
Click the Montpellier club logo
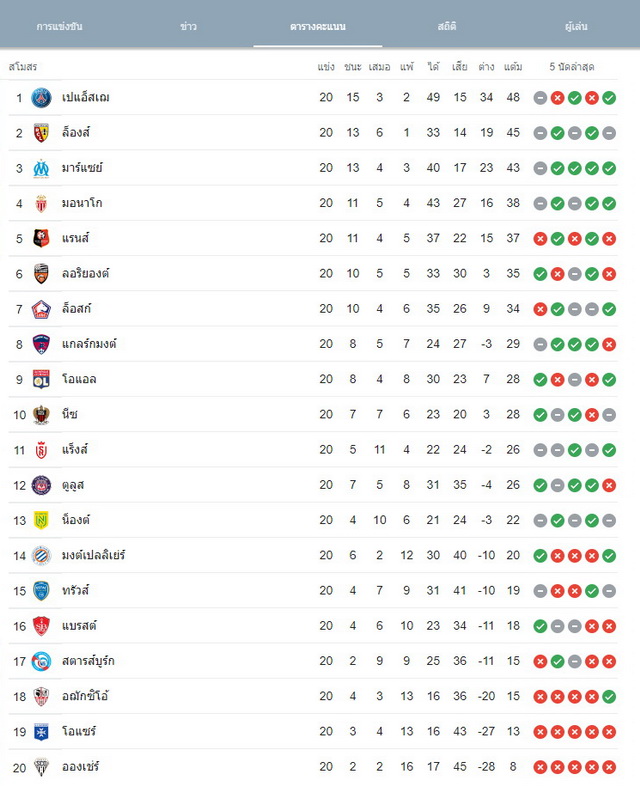pyautogui.click(x=41, y=556)
